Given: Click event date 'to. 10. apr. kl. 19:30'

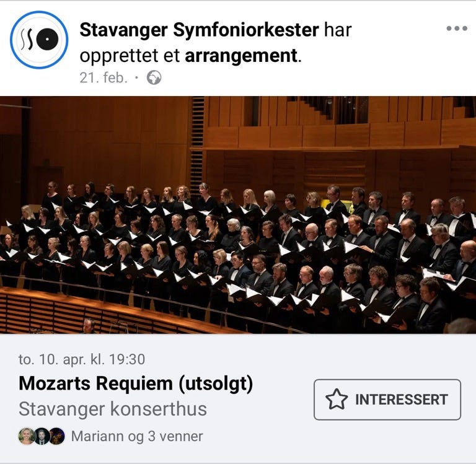Looking at the screenshot, I should click(82, 359).
